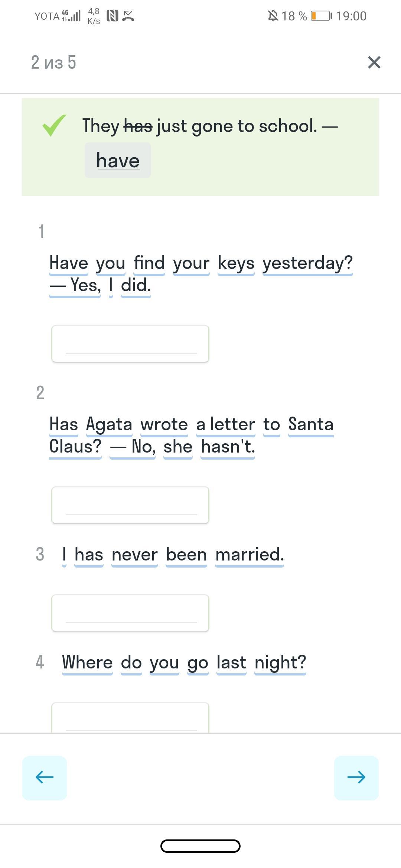Tap the word "has" in sentence 3
401x868 pixels.
point(89,555)
